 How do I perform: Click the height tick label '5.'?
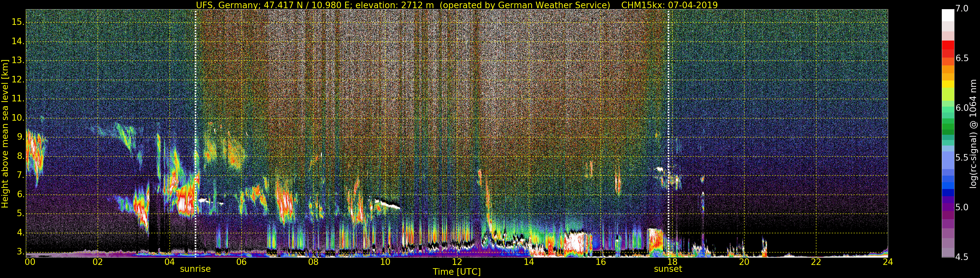[20, 214]
